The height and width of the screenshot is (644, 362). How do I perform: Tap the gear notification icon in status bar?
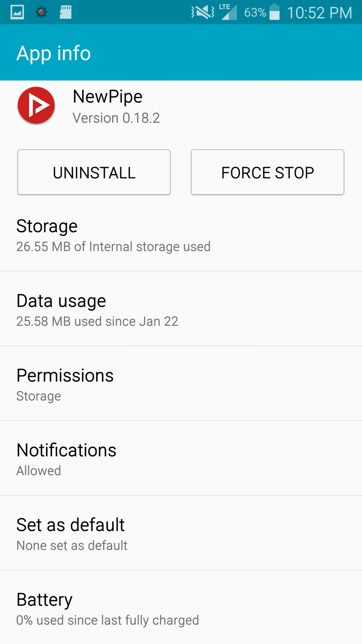click(x=41, y=12)
